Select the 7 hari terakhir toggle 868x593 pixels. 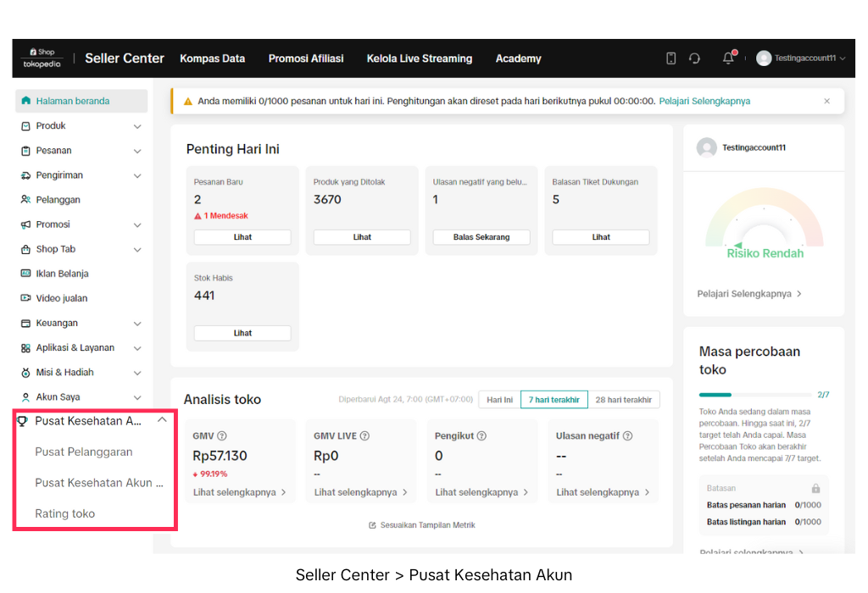pyautogui.click(x=554, y=400)
